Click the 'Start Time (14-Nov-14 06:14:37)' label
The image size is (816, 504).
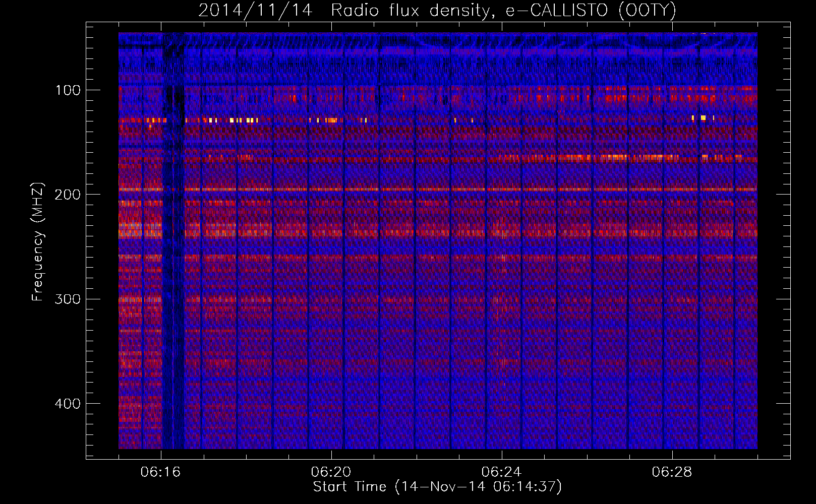tap(437, 487)
